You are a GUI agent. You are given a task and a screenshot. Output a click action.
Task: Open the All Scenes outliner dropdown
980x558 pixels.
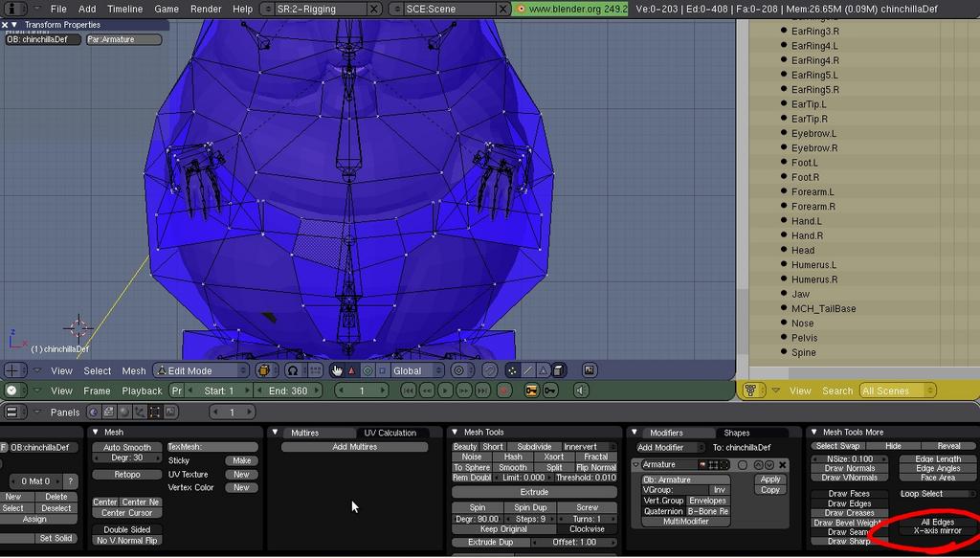pyautogui.click(x=897, y=391)
